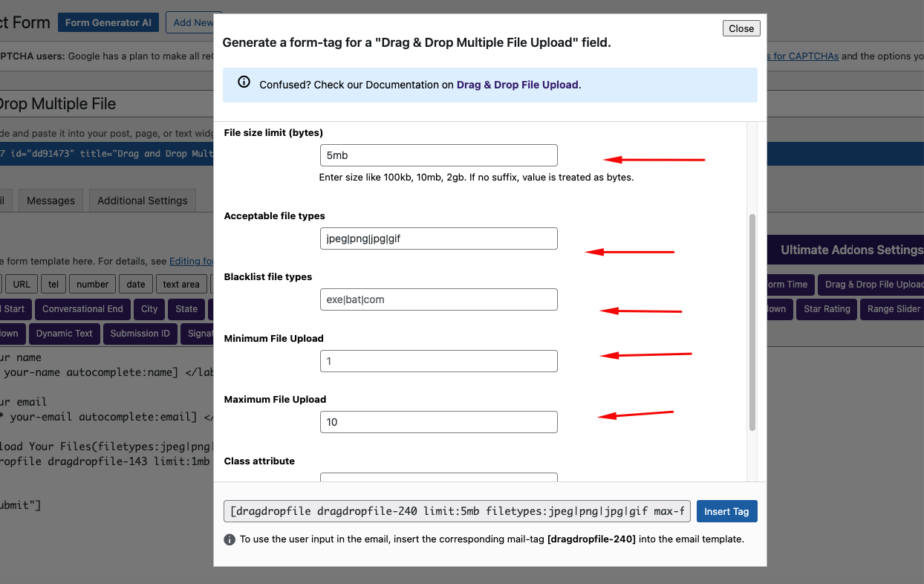The width and height of the screenshot is (924, 584).
Task: Edit the File size limit input
Action: (438, 155)
